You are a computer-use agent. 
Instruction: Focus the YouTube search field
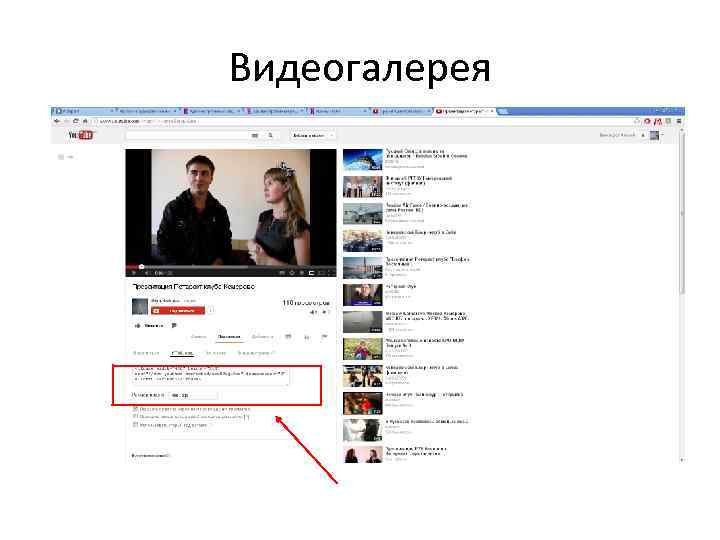click(187, 135)
